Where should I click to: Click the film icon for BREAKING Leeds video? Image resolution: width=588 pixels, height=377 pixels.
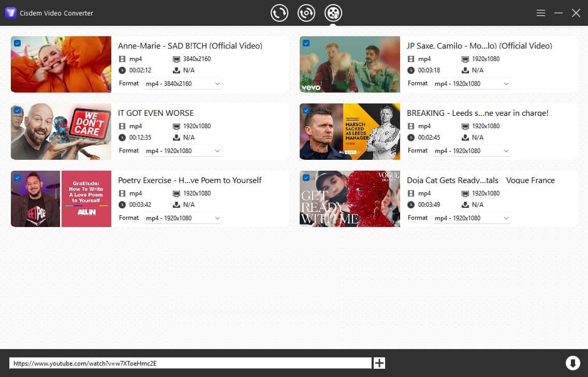(410, 126)
